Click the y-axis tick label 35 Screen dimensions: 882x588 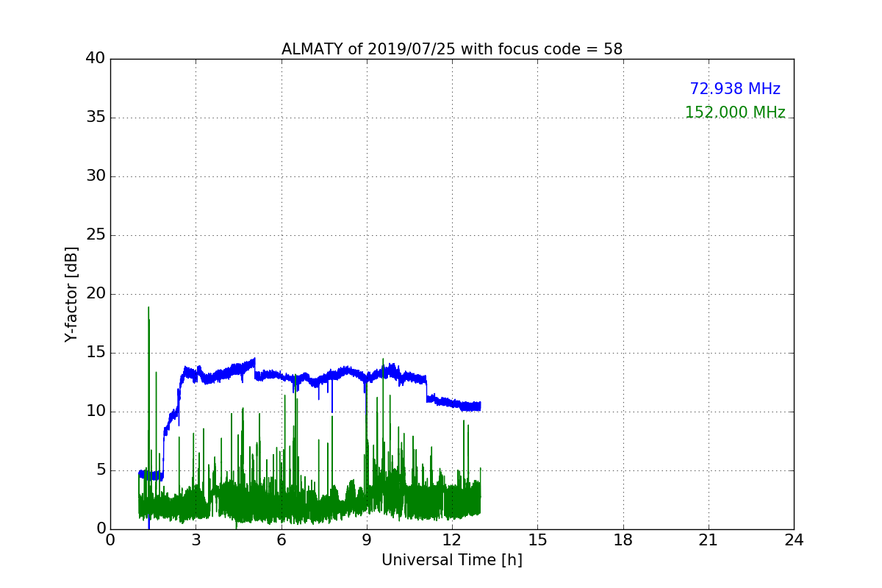point(95,118)
